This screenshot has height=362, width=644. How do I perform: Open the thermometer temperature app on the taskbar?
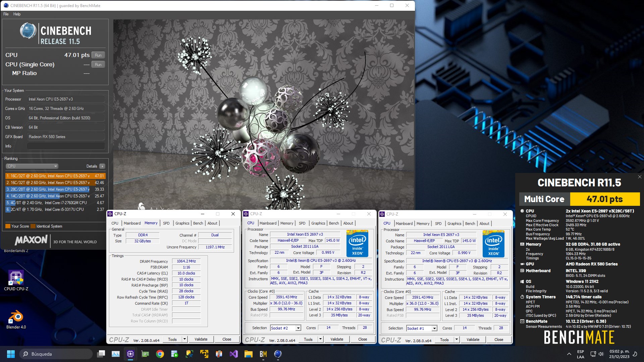pyautogui.click(x=219, y=354)
